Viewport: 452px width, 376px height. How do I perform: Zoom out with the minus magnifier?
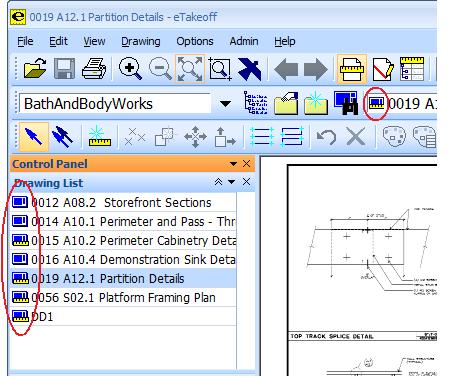(160, 69)
